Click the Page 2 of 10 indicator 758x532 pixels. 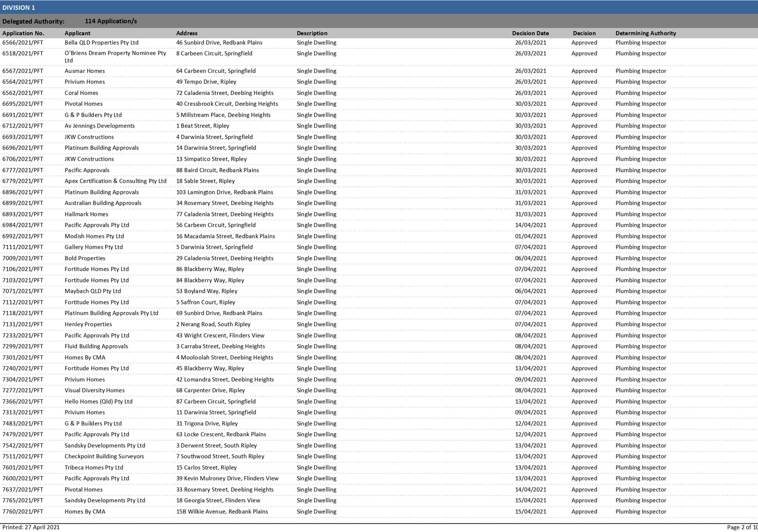coord(738,527)
